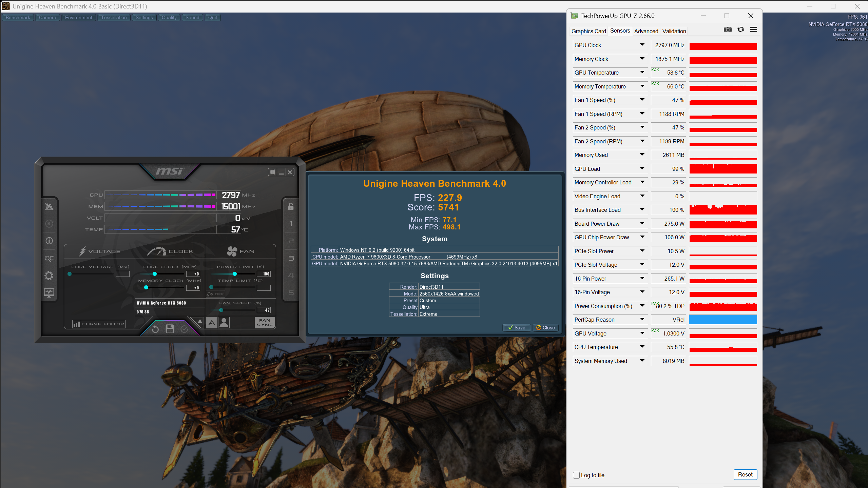This screenshot has height=488, width=868.
Task: Open the GPU-Z hamburger menu
Action: (754, 29)
